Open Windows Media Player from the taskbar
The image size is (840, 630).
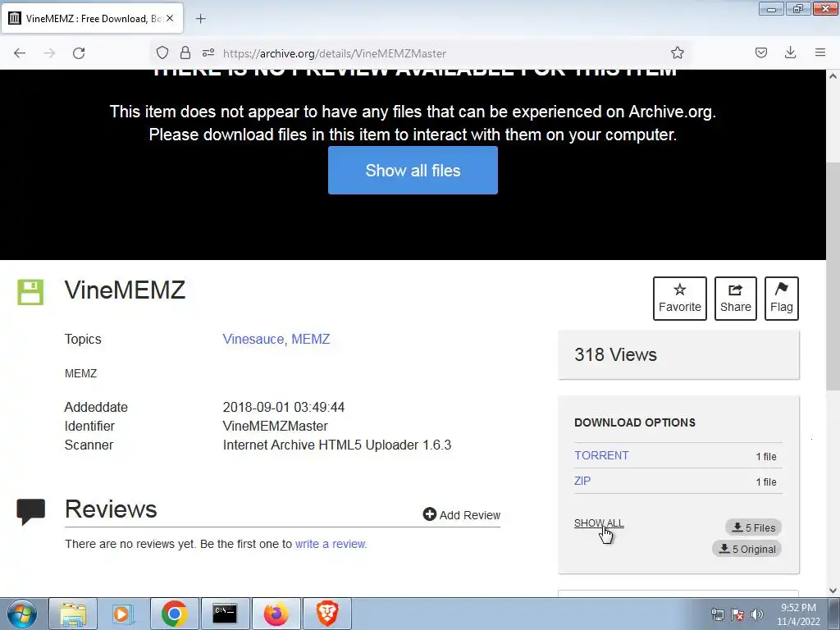[123, 614]
